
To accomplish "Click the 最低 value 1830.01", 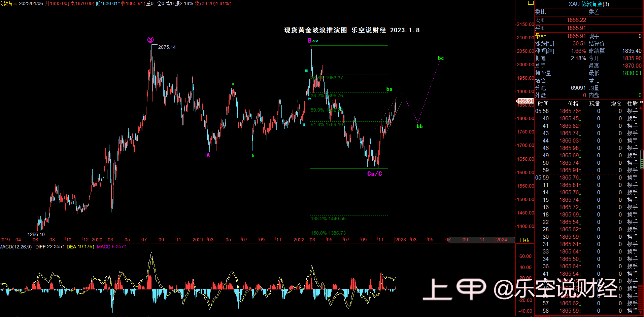I will (632, 73).
